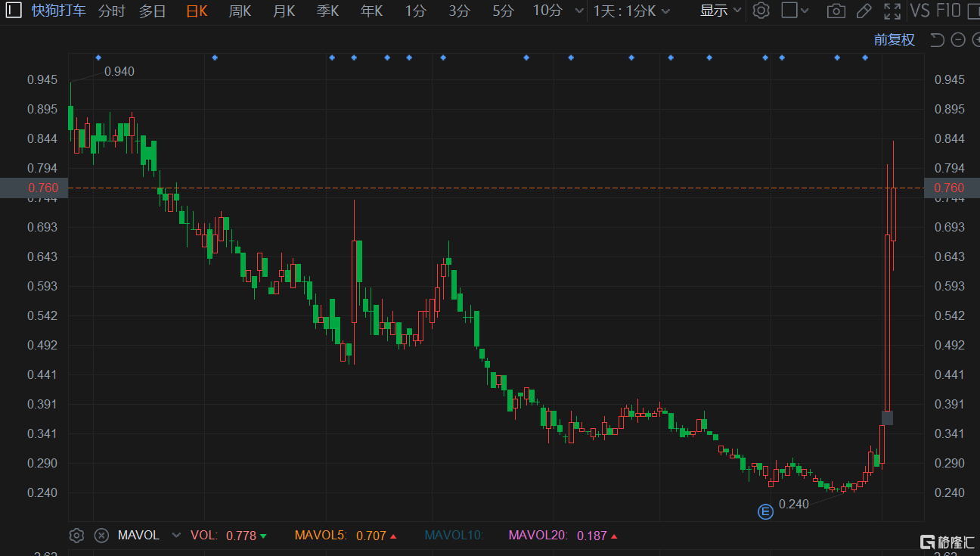Toggle the 前复权 price adjustment option
The height and width of the screenshot is (556, 980).
point(895,40)
